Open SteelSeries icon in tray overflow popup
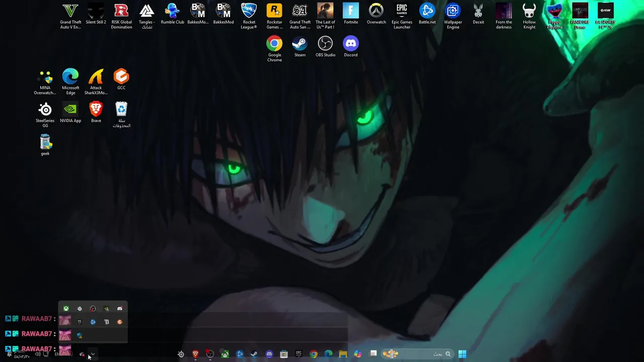Viewport: 644px width, 362px height. click(x=79, y=309)
